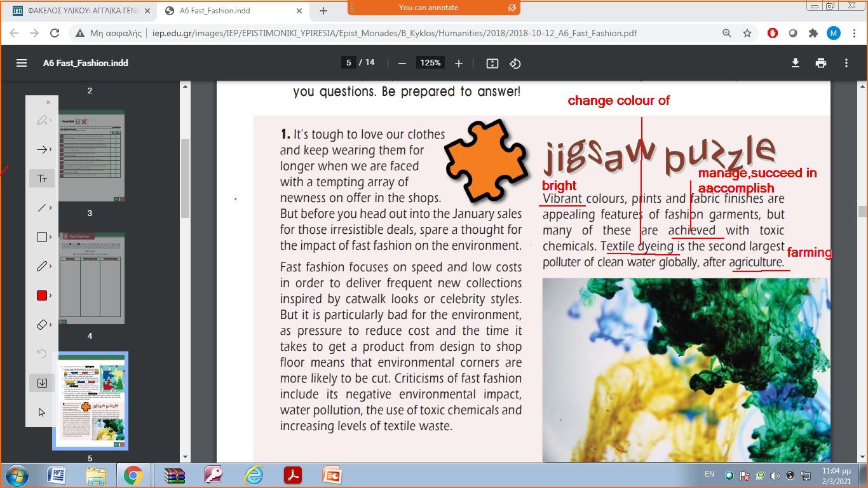Pick the pen drawing tool
The width and height of the screenshot is (868, 488).
(42, 266)
